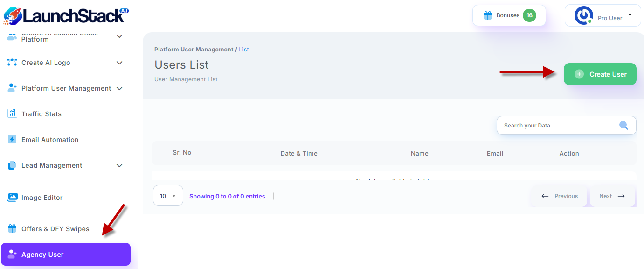644x269 pixels.
Task: Select Agency User in the sidebar
Action: point(65,255)
